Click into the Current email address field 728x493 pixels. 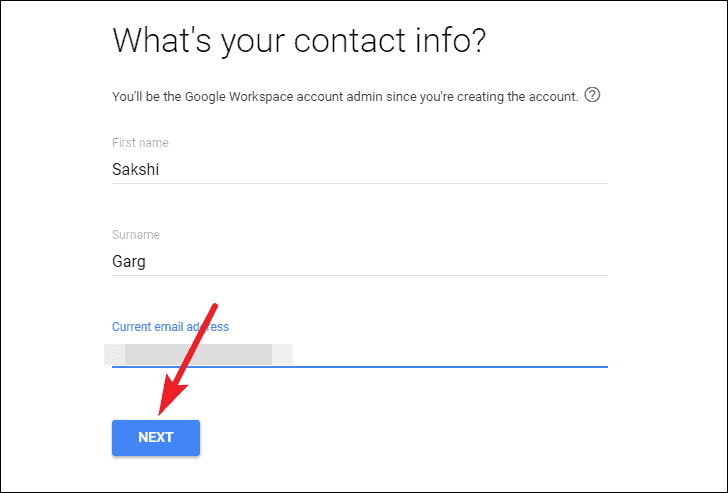point(360,354)
